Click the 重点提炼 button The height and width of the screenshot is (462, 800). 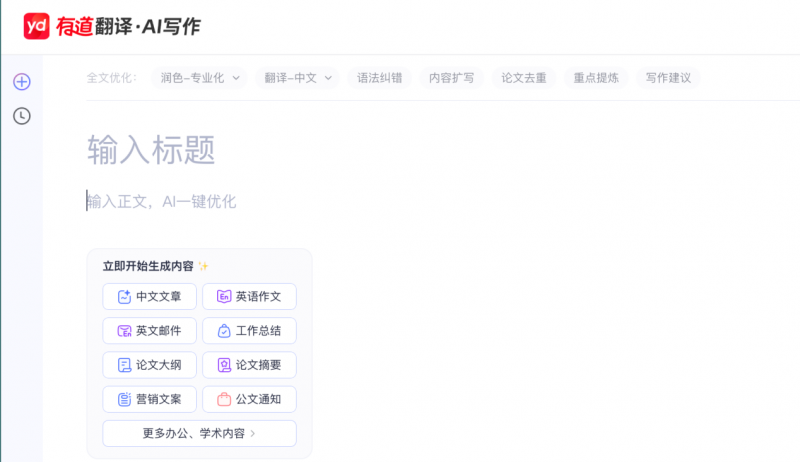(596, 78)
